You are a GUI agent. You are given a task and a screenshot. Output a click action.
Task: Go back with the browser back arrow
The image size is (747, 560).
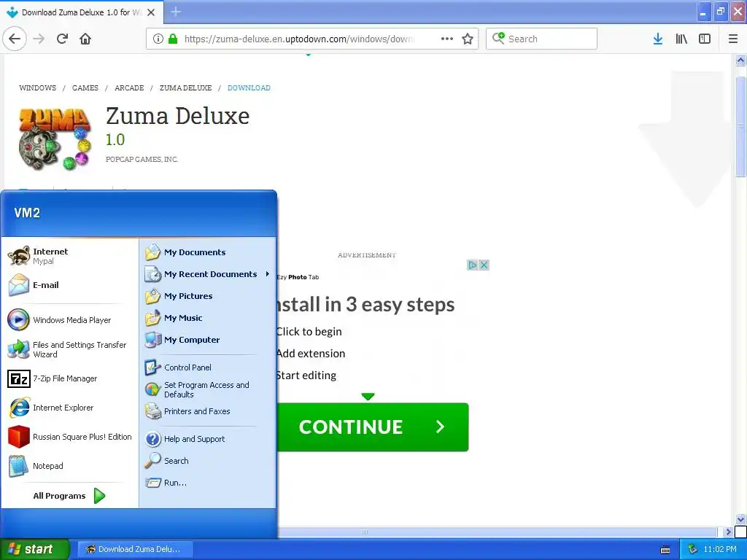click(15, 39)
